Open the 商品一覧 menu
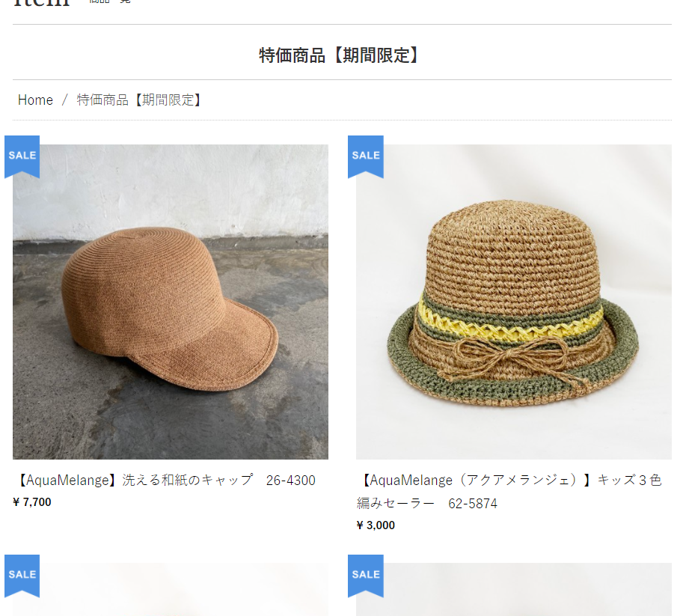 109,2
